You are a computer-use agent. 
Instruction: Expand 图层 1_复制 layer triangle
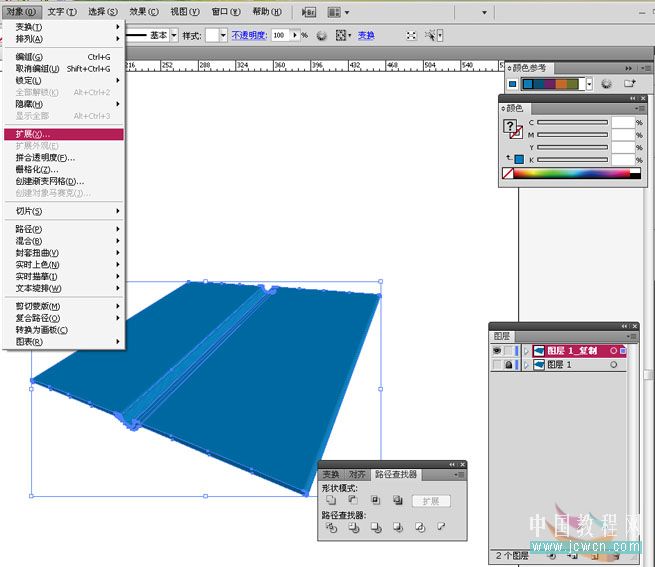(526, 351)
